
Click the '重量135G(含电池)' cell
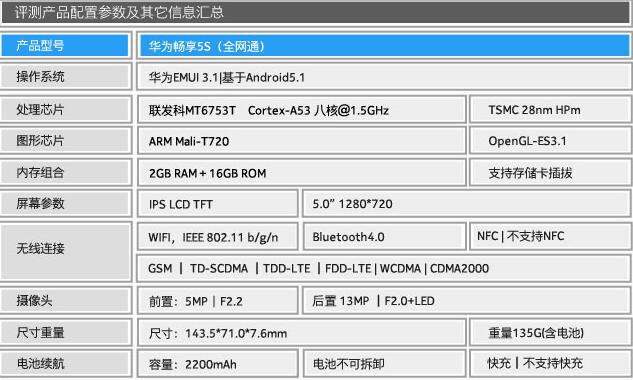(x=551, y=333)
